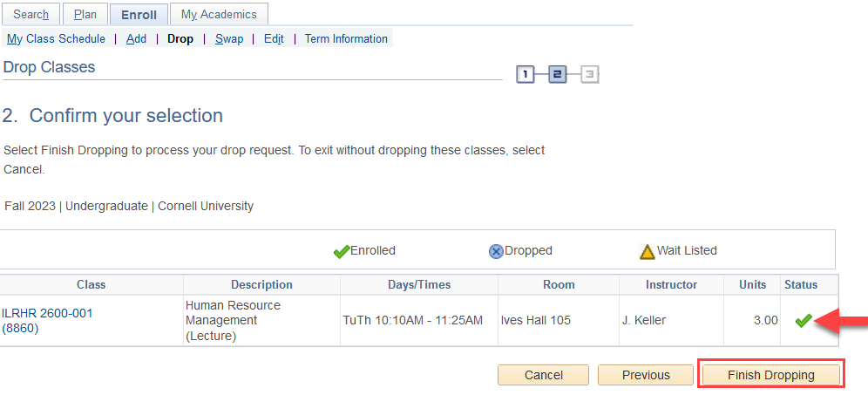
Task: Click the green enrolled status checkmark
Action: click(803, 321)
